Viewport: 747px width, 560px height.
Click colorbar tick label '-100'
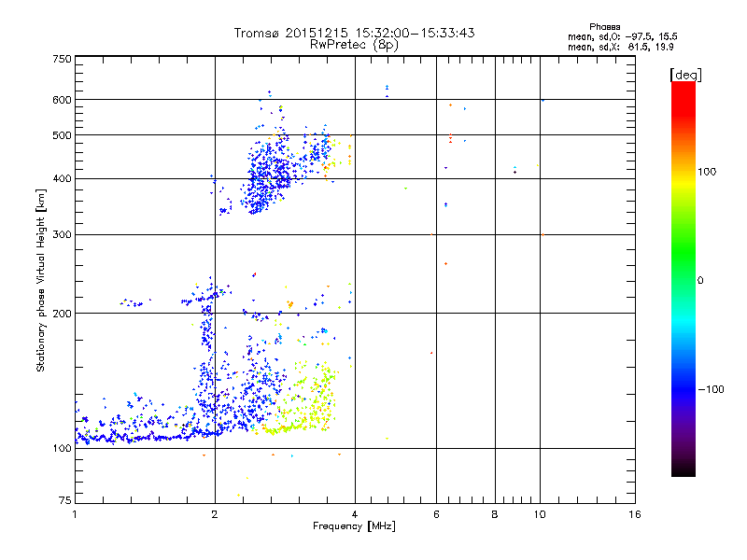711,389
